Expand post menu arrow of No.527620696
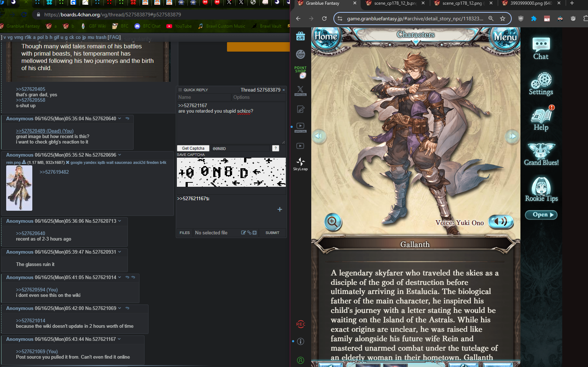This screenshot has width=588, height=367. point(119,155)
